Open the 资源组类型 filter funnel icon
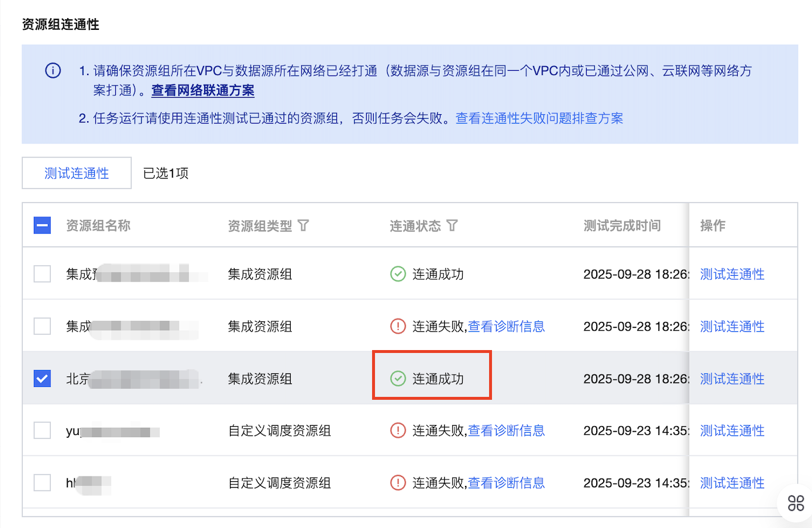 [x=303, y=225]
